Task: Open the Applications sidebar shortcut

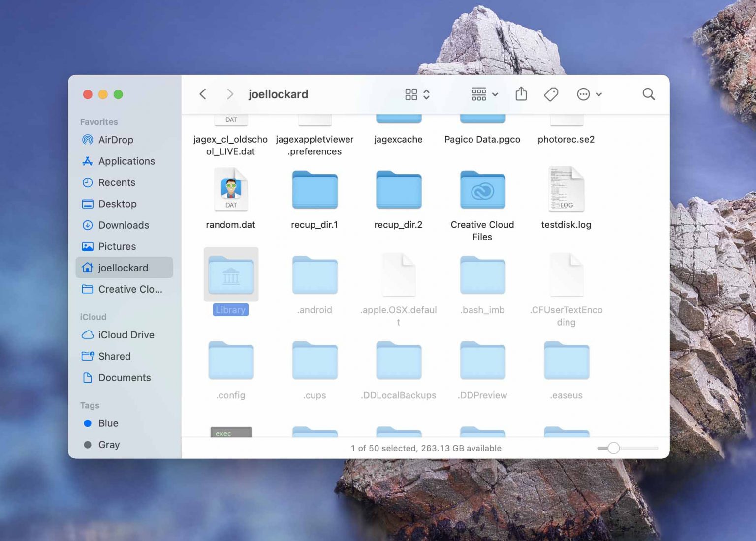Action: pyautogui.click(x=126, y=161)
